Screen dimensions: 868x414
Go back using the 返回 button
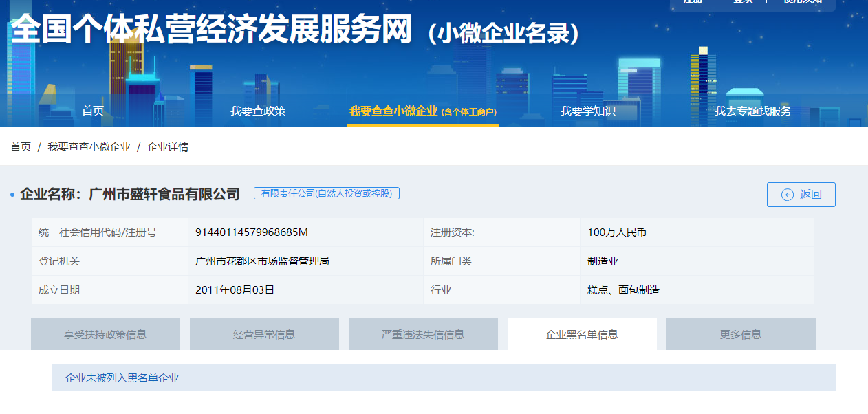tap(801, 195)
